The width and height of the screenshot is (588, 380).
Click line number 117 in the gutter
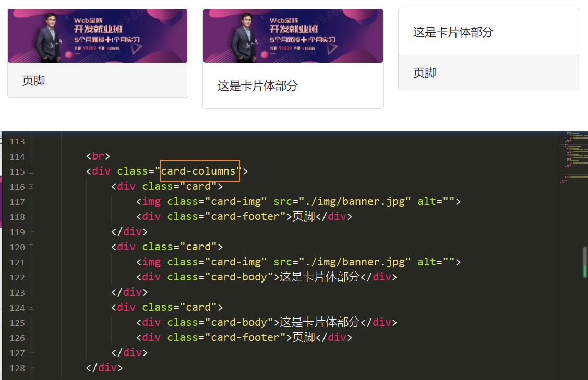[17, 202]
